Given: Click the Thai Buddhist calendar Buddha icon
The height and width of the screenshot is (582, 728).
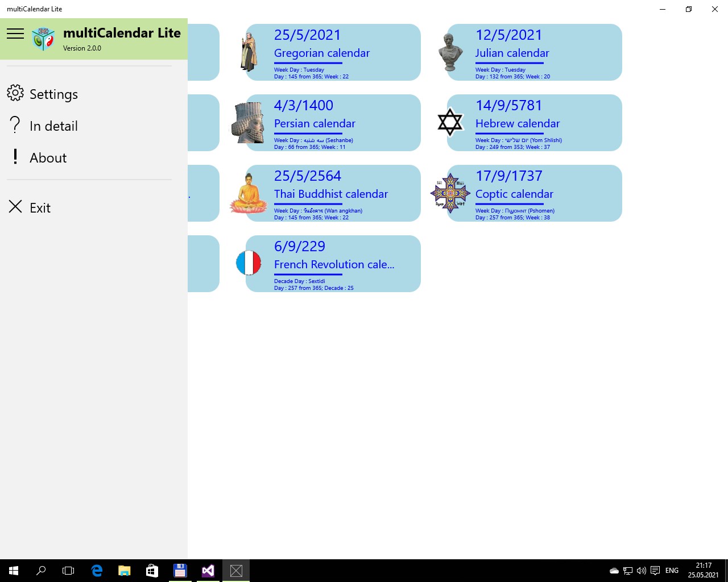Looking at the screenshot, I should coord(249,193).
